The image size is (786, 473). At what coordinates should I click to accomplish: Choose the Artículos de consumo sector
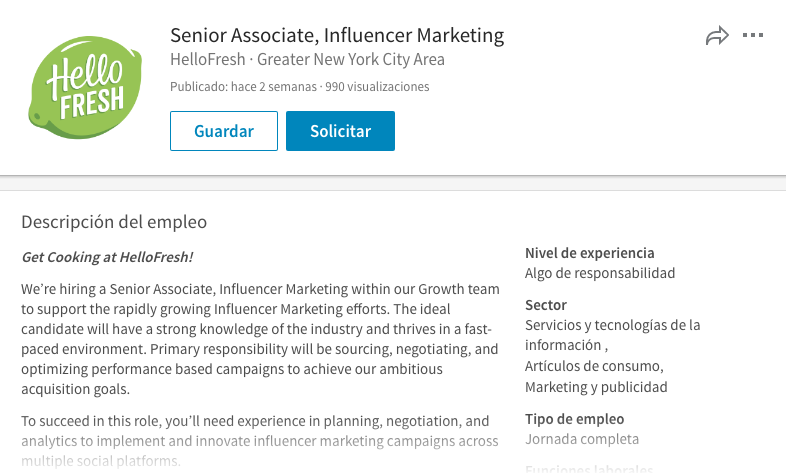[x=594, y=366]
